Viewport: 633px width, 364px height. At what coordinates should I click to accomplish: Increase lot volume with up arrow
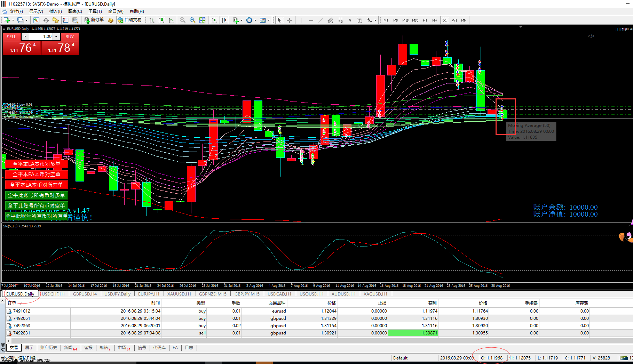coord(56,37)
